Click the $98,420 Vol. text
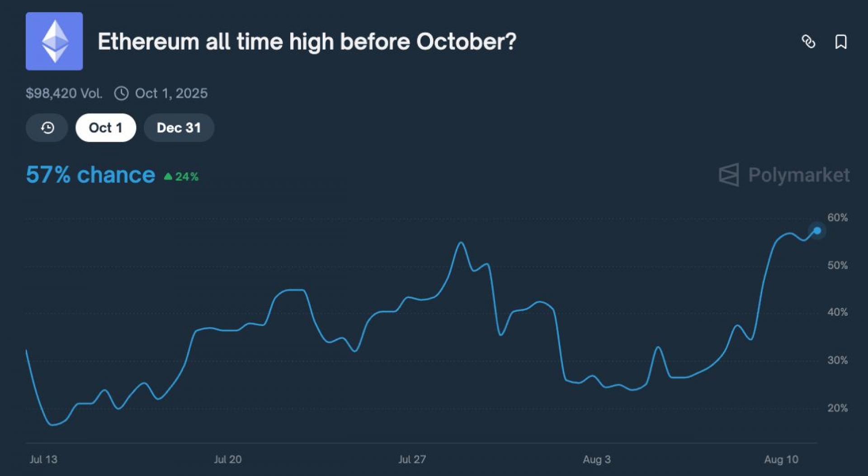This screenshot has height=476, width=868. point(64,93)
